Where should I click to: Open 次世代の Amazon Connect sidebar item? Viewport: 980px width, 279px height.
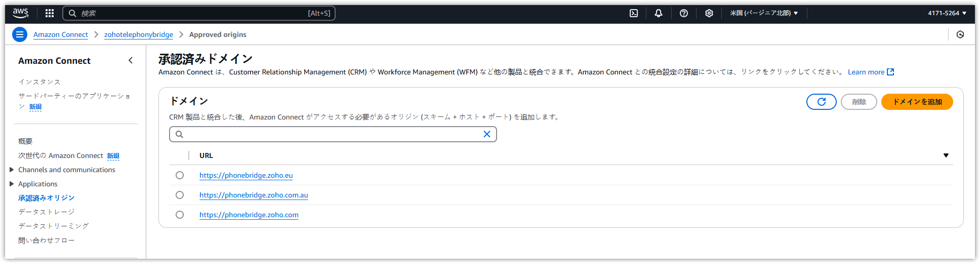pyautogui.click(x=61, y=155)
